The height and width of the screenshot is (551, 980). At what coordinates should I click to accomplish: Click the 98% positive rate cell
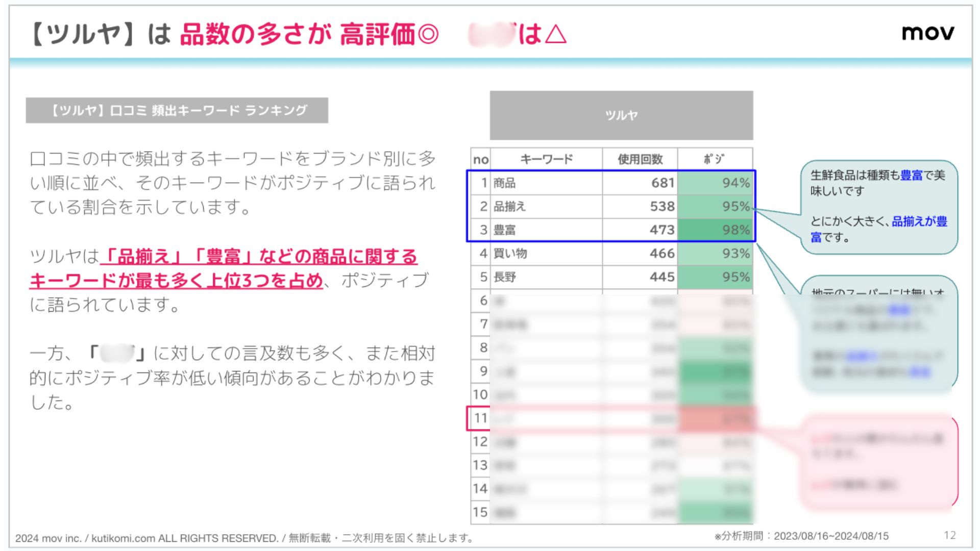point(715,230)
